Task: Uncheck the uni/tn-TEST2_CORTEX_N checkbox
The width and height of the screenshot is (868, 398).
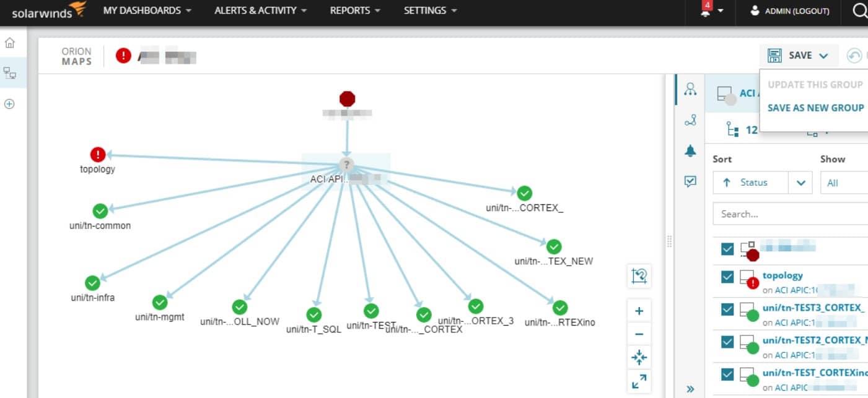Action: [x=727, y=342]
